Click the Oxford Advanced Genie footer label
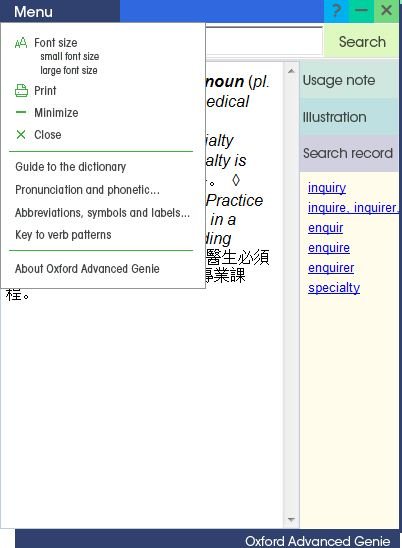This screenshot has width=402, height=548. tap(317, 541)
